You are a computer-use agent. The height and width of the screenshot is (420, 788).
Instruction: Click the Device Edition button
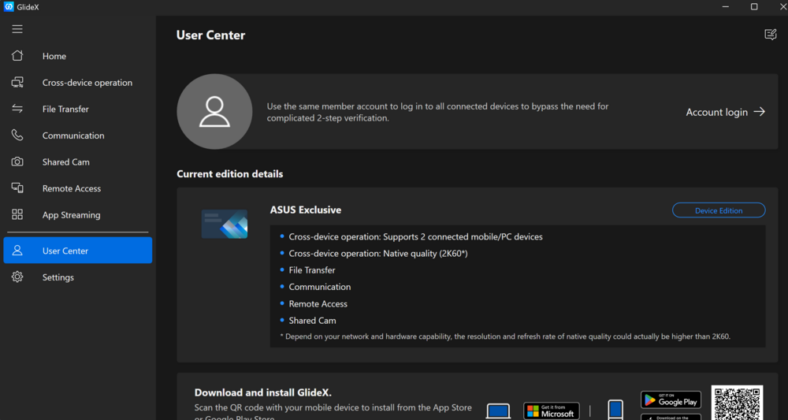(719, 211)
